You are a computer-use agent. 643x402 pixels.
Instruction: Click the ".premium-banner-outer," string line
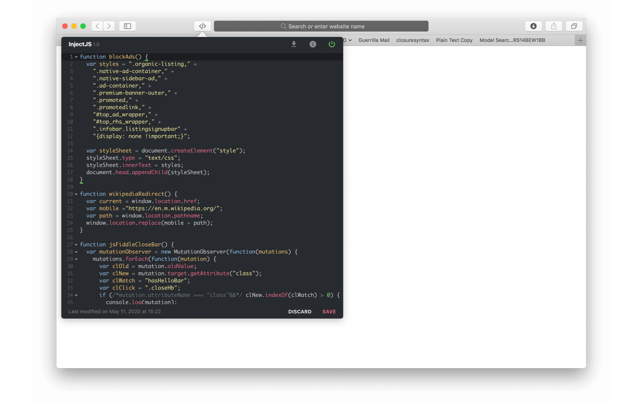[x=132, y=93]
